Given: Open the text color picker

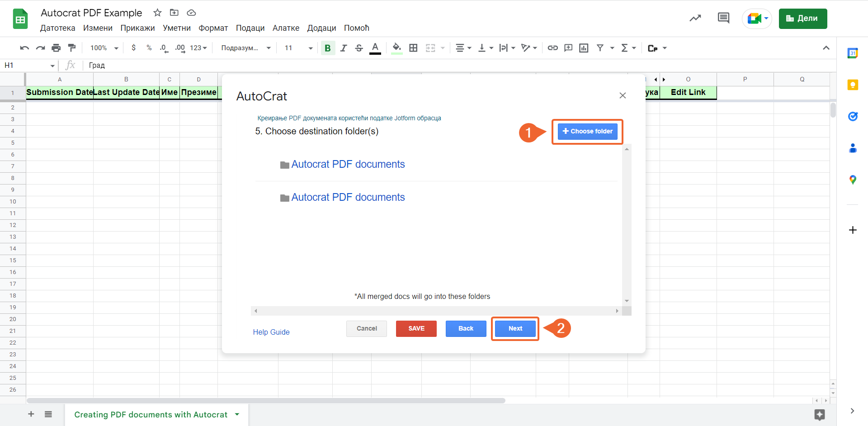Looking at the screenshot, I should 375,48.
